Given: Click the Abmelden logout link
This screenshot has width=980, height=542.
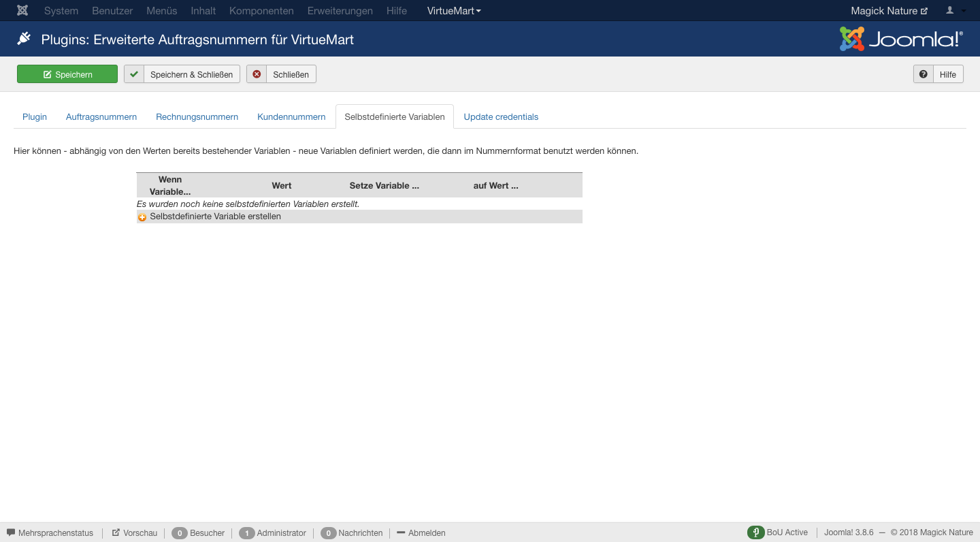Looking at the screenshot, I should point(427,533).
